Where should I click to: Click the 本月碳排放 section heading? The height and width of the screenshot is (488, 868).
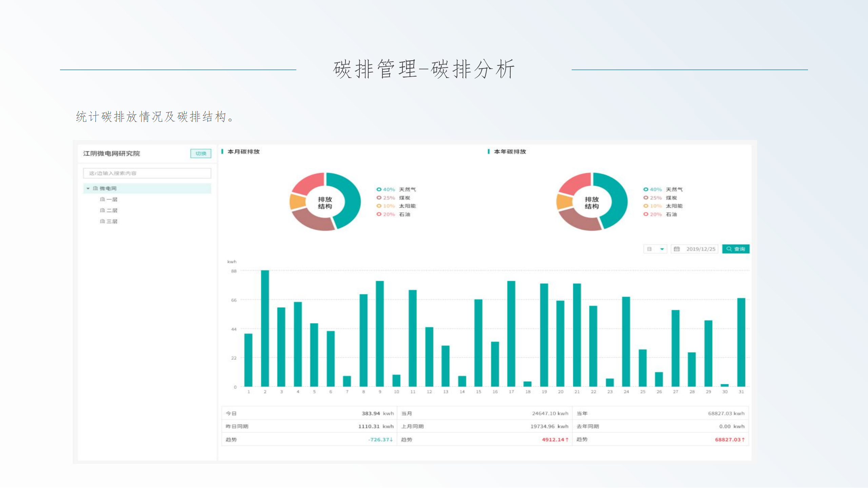[243, 151]
